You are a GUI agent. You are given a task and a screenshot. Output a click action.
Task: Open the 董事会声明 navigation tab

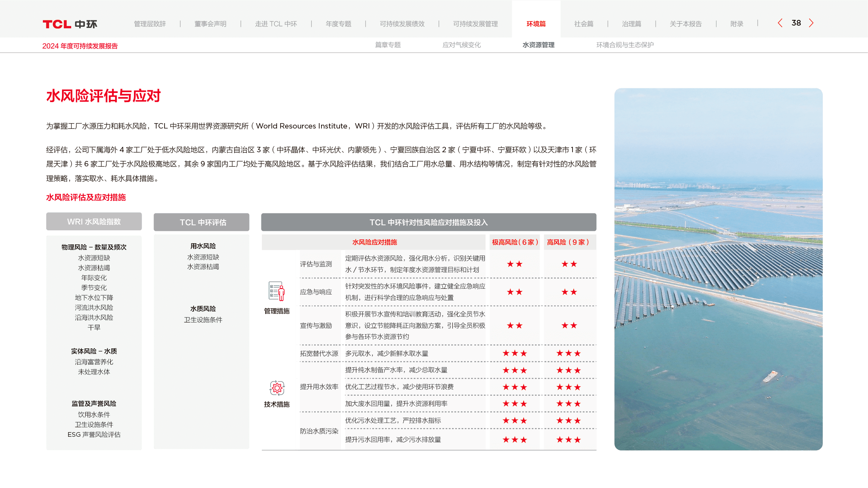tap(210, 24)
